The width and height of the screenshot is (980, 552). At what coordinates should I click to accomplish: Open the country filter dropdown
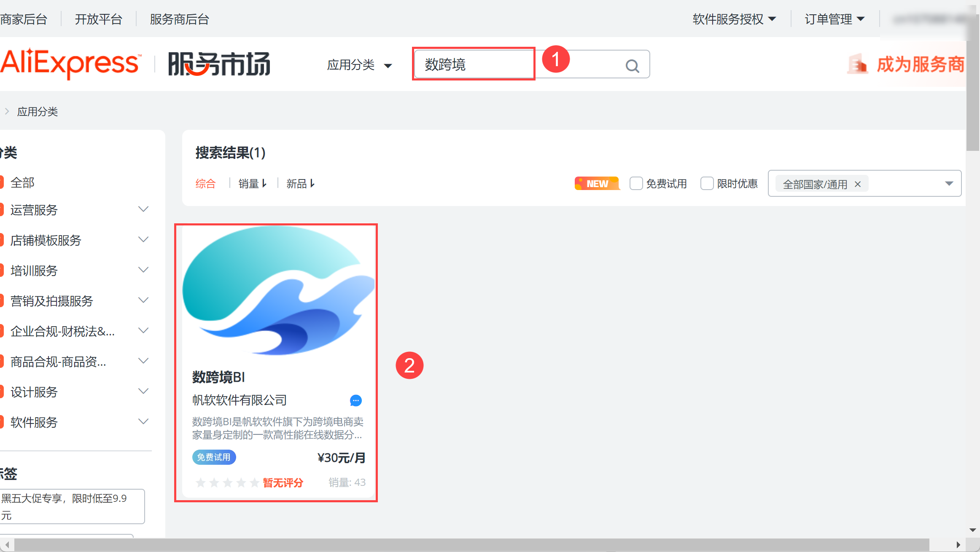tap(949, 184)
